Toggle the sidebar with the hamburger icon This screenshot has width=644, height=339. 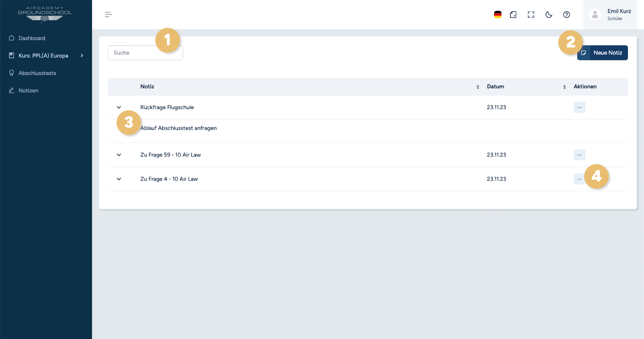[109, 14]
